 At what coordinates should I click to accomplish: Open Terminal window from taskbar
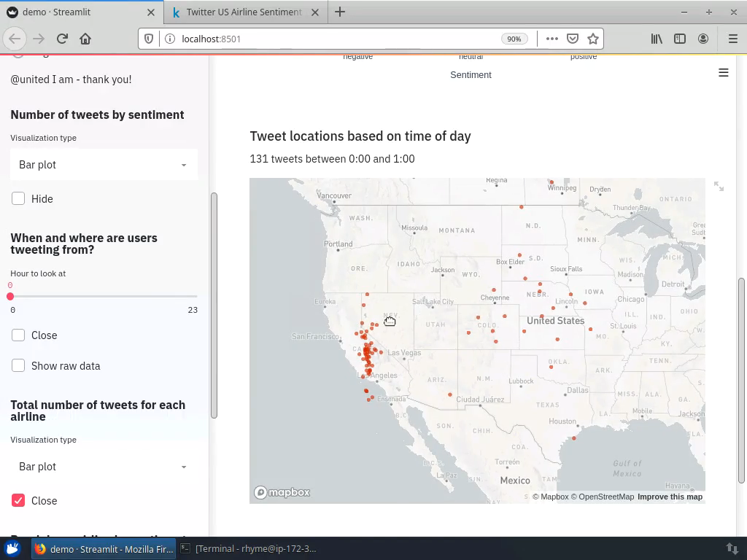(249, 548)
